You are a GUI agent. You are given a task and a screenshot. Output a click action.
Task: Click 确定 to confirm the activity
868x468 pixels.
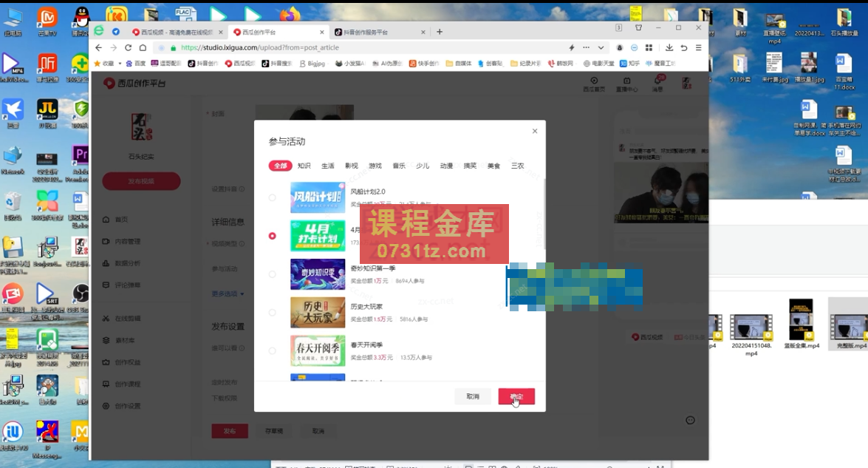click(516, 396)
